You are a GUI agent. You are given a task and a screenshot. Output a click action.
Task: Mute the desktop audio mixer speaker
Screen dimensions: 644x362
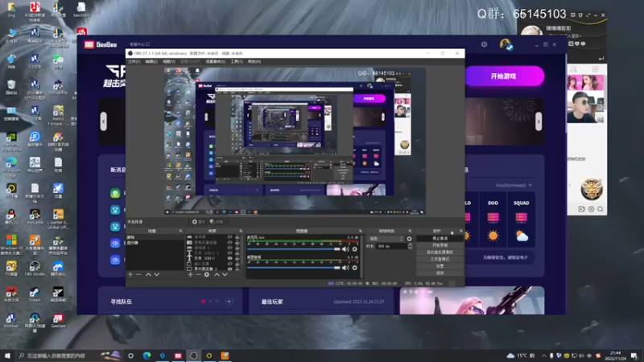pyautogui.click(x=345, y=268)
